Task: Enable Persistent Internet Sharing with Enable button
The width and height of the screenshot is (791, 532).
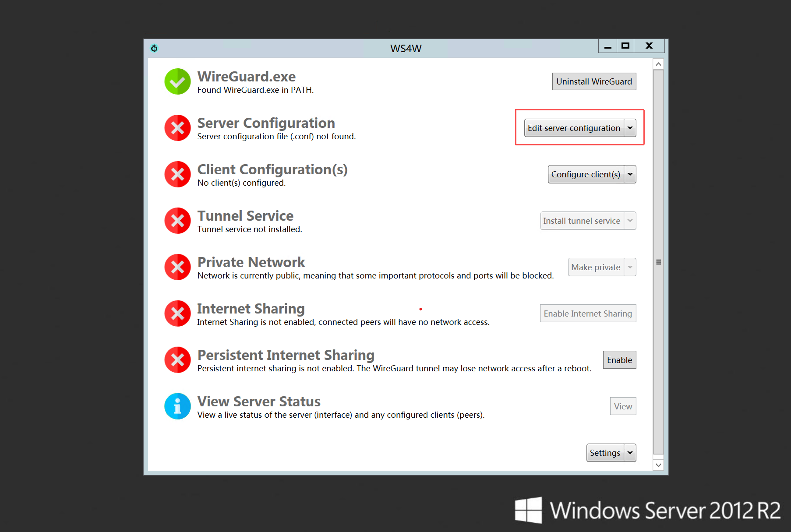Action: click(x=619, y=360)
